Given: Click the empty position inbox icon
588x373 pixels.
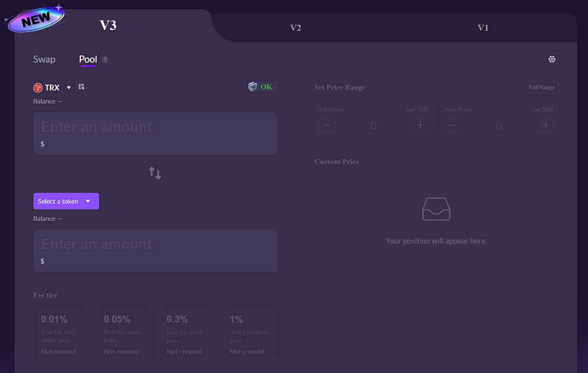Looking at the screenshot, I should click(436, 209).
